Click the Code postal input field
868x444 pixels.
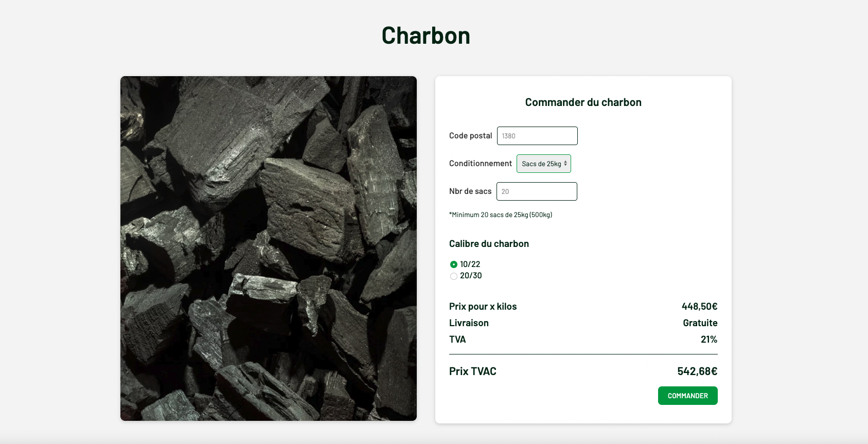click(x=537, y=136)
